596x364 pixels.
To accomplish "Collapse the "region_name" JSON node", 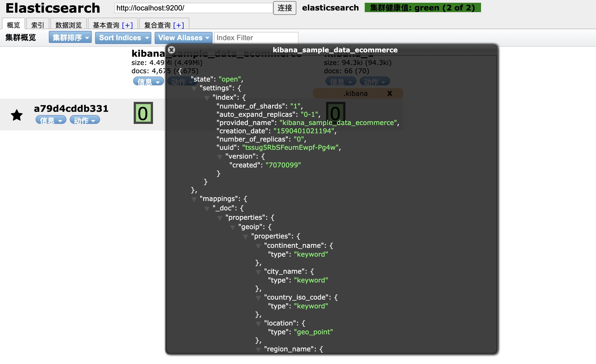I will point(258,350).
